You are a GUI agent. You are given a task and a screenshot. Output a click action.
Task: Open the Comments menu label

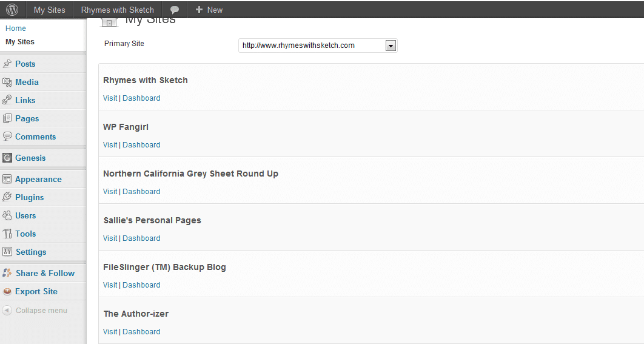point(35,137)
